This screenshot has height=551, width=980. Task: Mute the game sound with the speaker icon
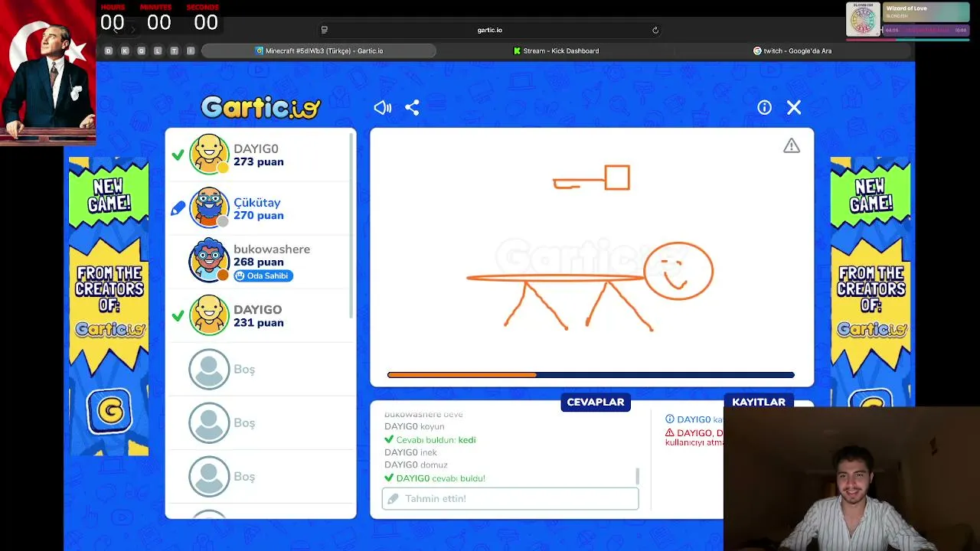[383, 108]
